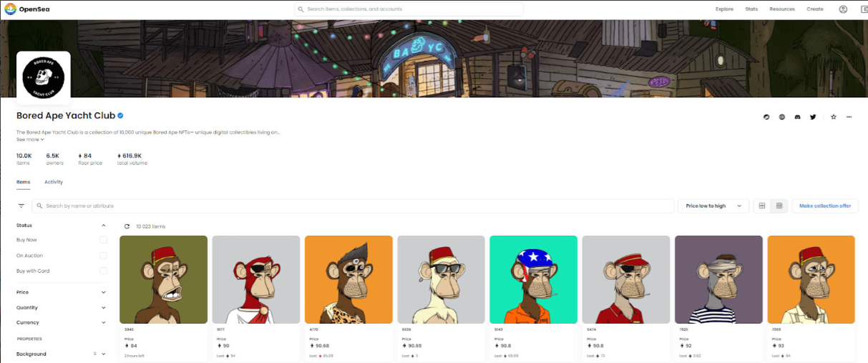This screenshot has height=363, width=868.
Task: Open the Resources menu
Action: [782, 9]
